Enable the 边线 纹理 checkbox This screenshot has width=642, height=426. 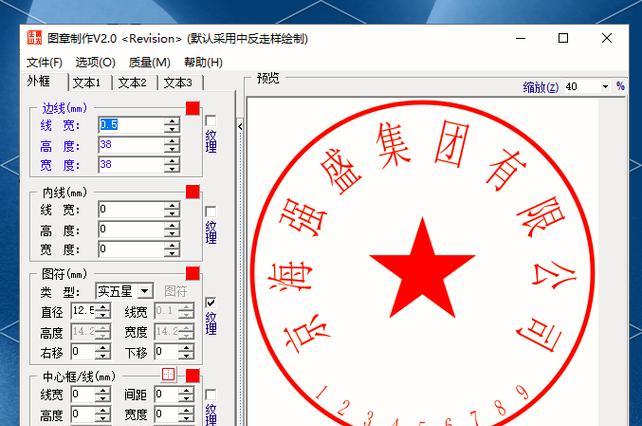210,121
